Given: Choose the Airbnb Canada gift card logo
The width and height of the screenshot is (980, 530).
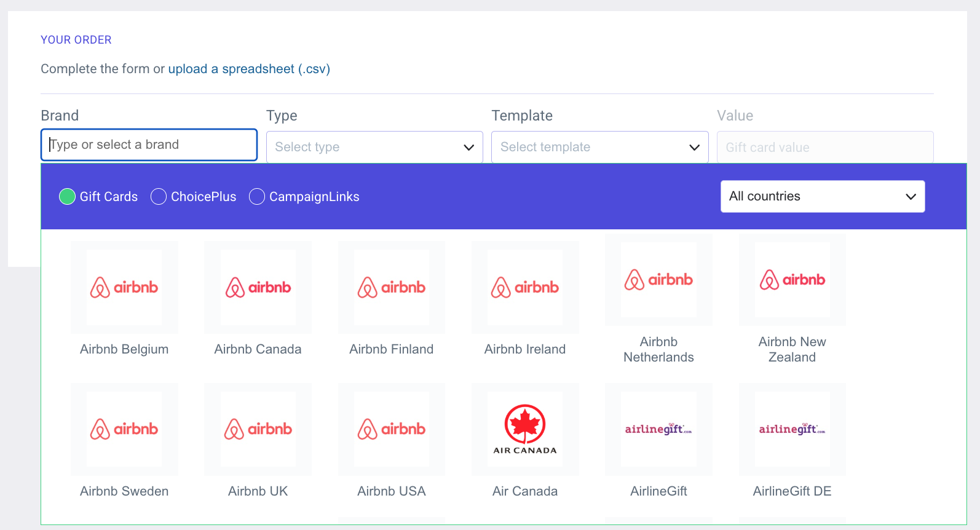Looking at the screenshot, I should tap(258, 287).
